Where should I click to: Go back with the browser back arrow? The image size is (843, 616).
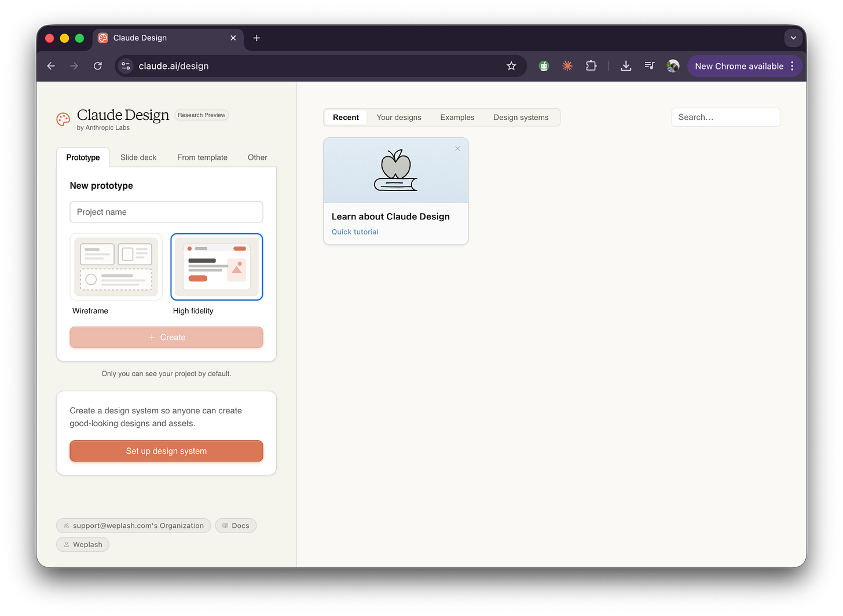(x=51, y=66)
